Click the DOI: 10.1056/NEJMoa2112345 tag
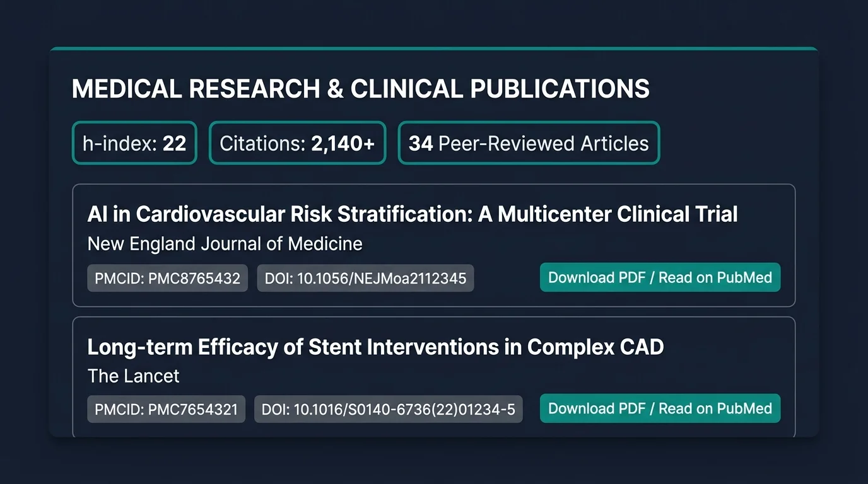Screen dimensions: 868x484 coord(365,278)
